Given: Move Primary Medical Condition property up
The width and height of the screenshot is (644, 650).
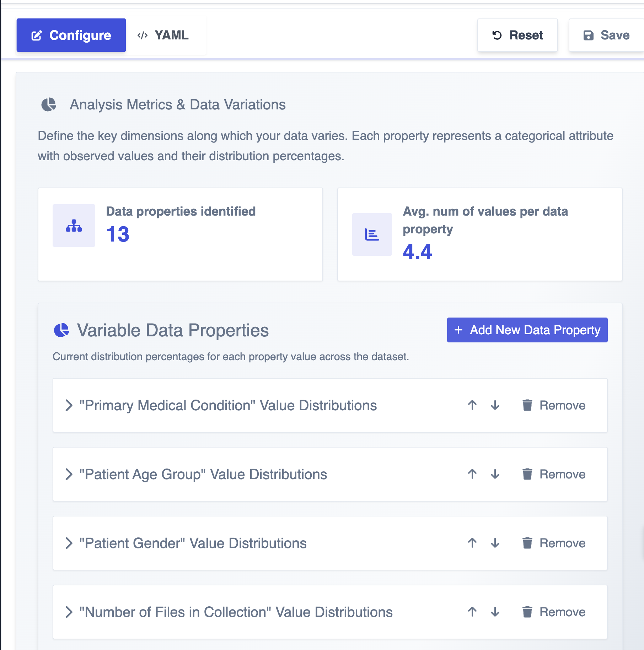Looking at the screenshot, I should [x=472, y=405].
